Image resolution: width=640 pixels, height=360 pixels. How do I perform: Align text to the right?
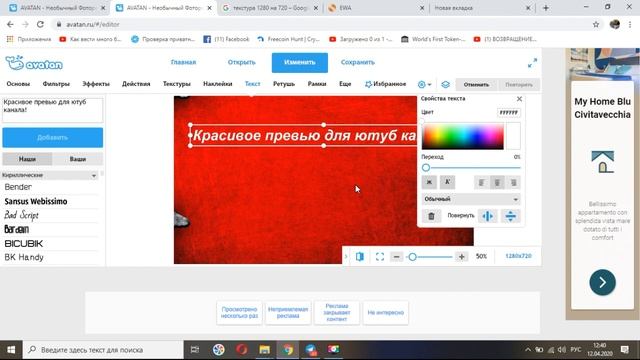(513, 183)
